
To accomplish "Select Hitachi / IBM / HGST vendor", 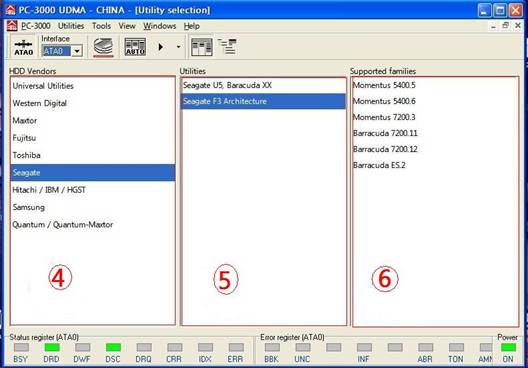I will pyautogui.click(x=93, y=190).
